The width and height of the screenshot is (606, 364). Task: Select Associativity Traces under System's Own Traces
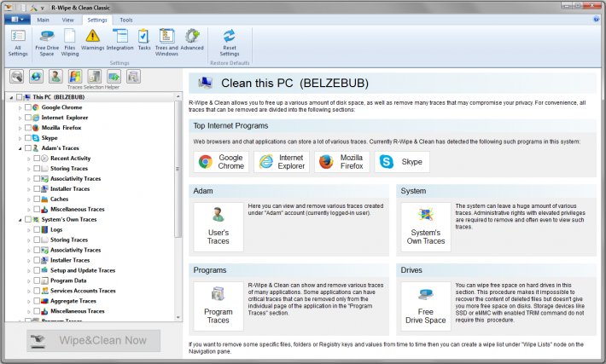[75, 250]
